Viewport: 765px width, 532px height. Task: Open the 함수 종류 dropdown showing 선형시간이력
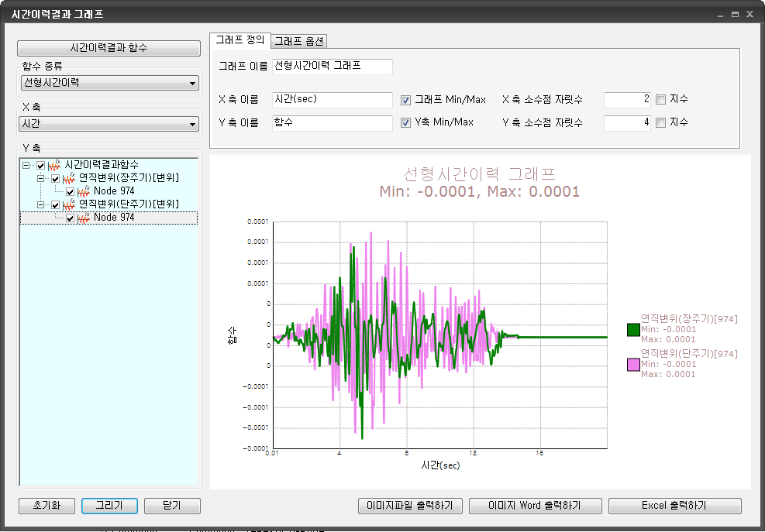[109, 83]
